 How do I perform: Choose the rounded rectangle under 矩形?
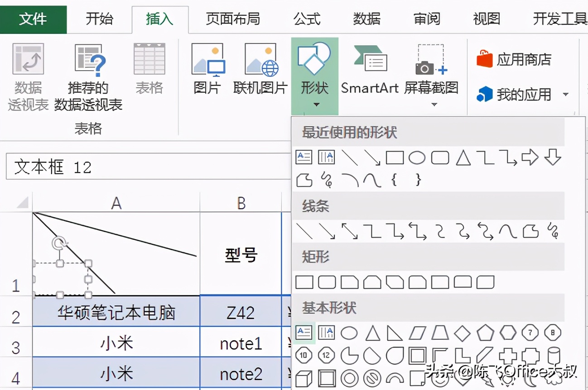[326, 281]
